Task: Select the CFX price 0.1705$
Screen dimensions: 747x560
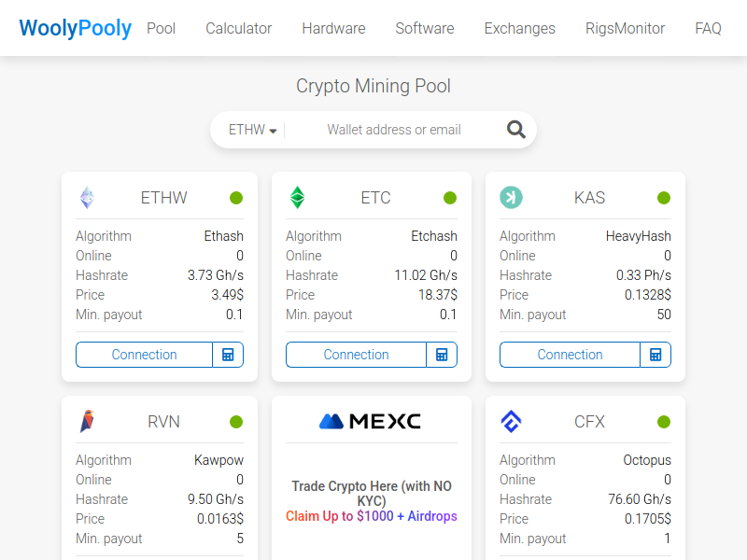Action: 648,519
